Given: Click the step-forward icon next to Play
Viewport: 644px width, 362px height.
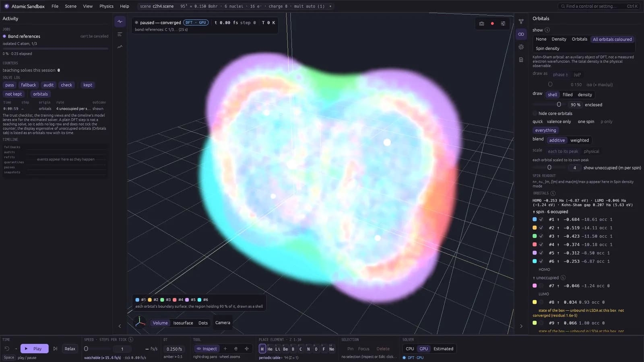Looking at the screenshot, I should click(x=56, y=349).
